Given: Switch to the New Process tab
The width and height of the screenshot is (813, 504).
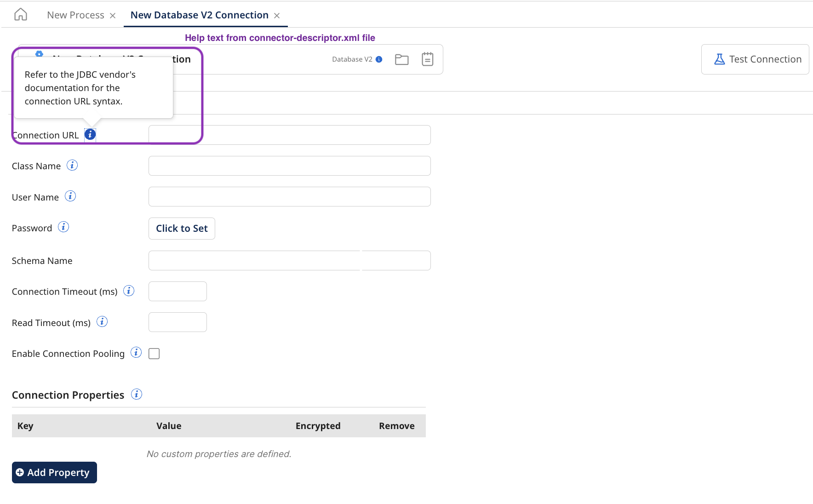Looking at the screenshot, I should (75, 14).
